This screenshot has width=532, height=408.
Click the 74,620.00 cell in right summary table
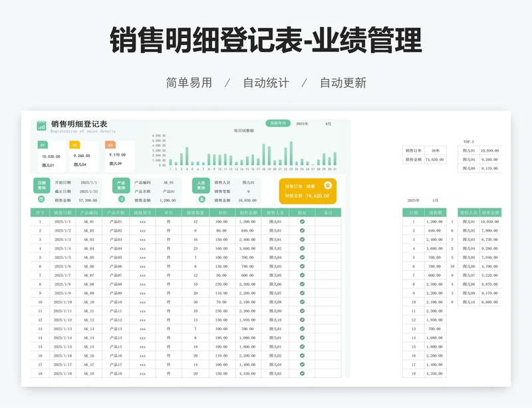click(435, 159)
